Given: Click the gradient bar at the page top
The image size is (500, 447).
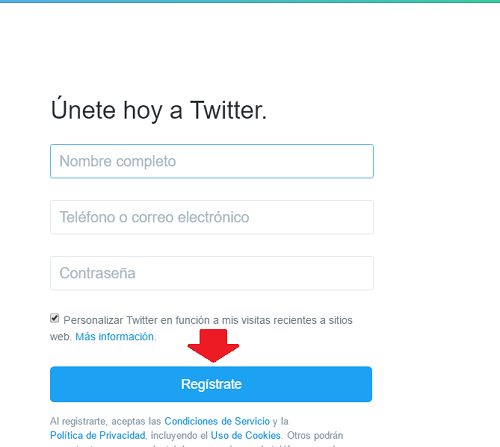Looking at the screenshot, I should tap(250, 1).
